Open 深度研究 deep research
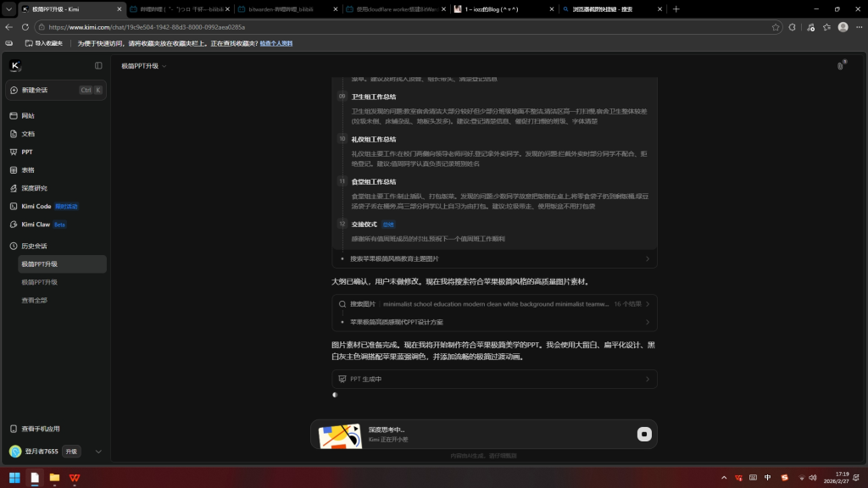 (34, 188)
